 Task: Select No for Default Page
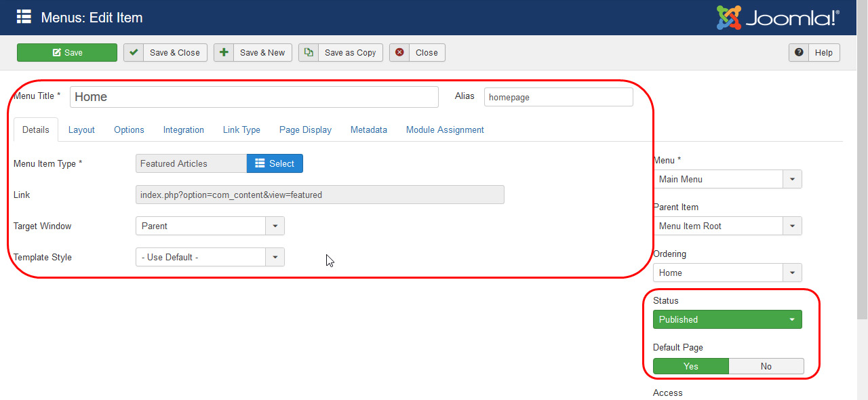click(766, 366)
